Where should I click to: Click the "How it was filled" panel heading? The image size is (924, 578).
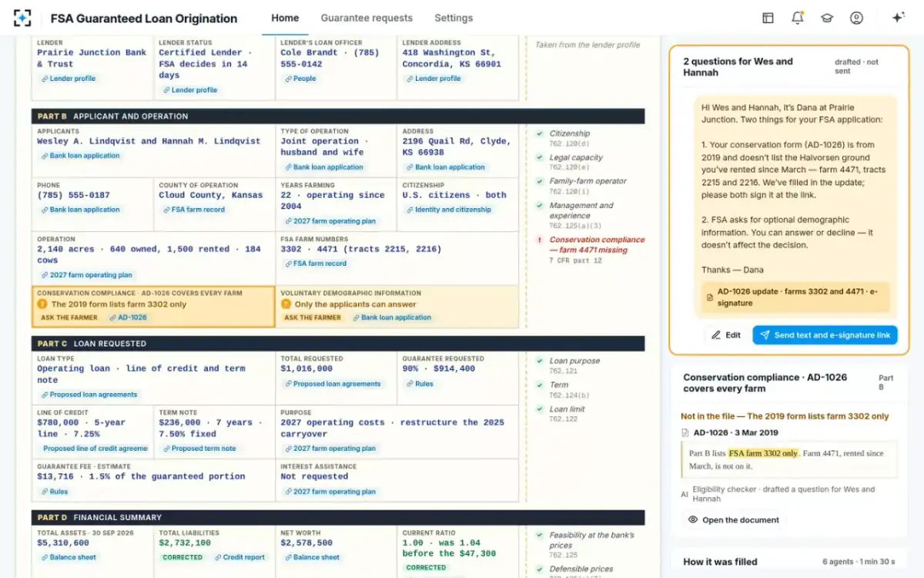(720, 562)
